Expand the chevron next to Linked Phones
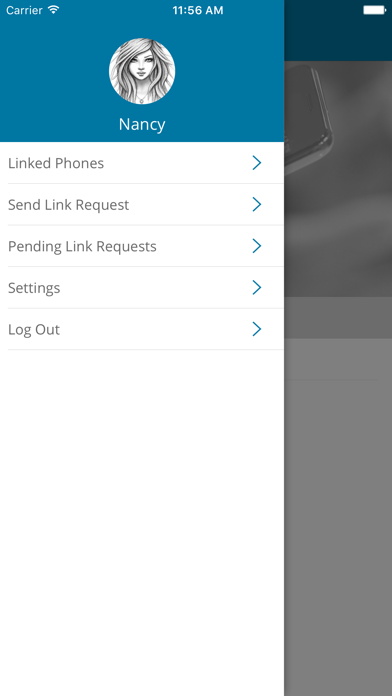The width and height of the screenshot is (392, 696). [x=257, y=163]
